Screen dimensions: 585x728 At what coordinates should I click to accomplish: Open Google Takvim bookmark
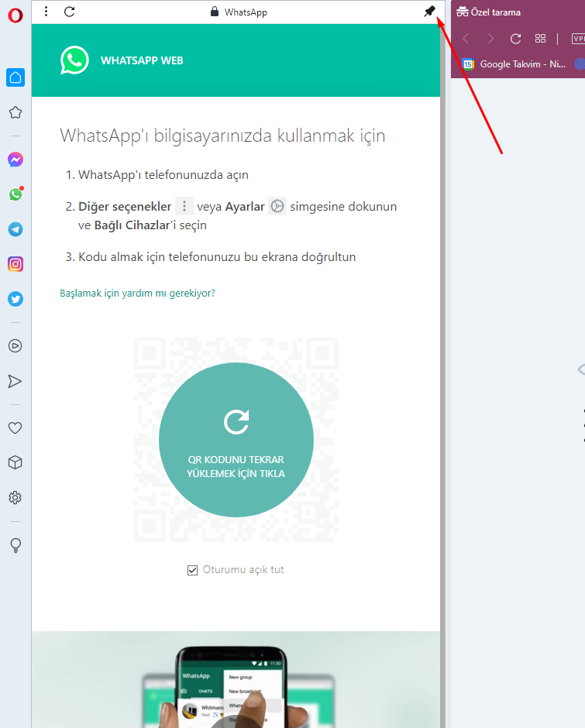coord(514,64)
